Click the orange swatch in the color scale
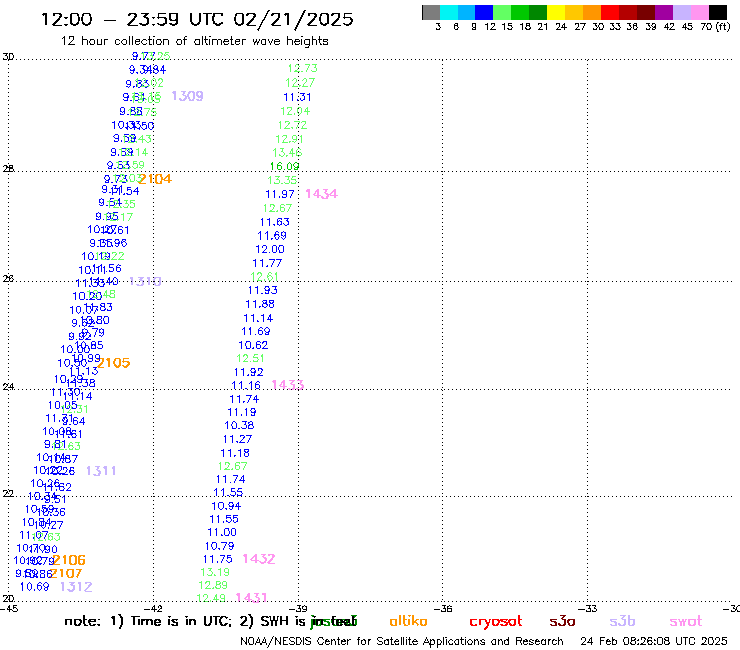The image size is (740, 650). [x=592, y=12]
